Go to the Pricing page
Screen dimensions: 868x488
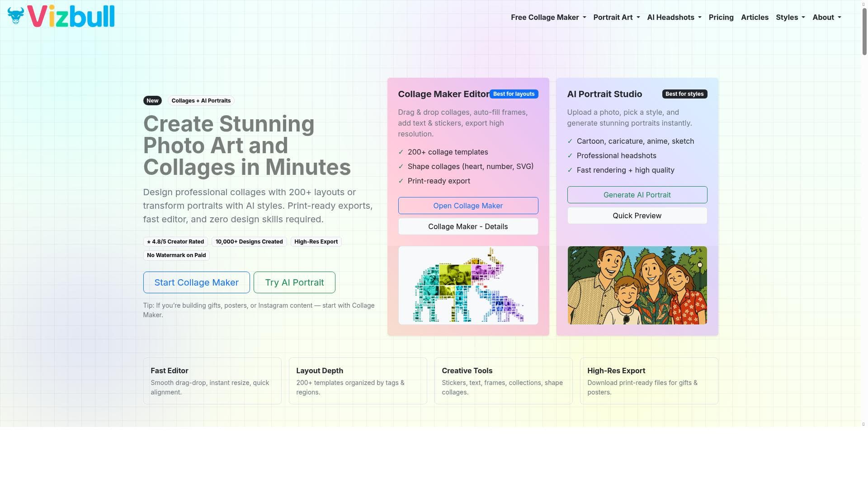721,17
